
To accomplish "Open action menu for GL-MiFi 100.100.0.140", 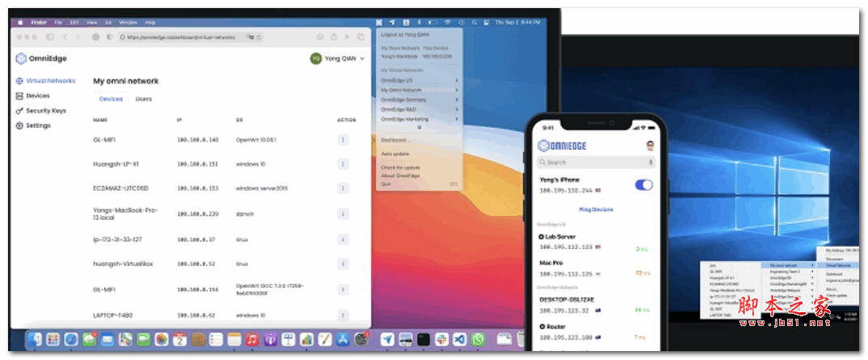I will point(344,140).
